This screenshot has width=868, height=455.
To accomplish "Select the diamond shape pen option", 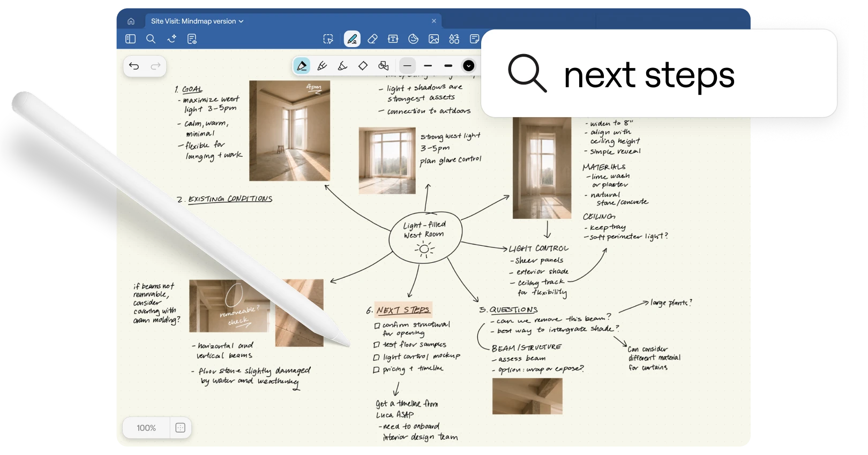I will pyautogui.click(x=363, y=66).
